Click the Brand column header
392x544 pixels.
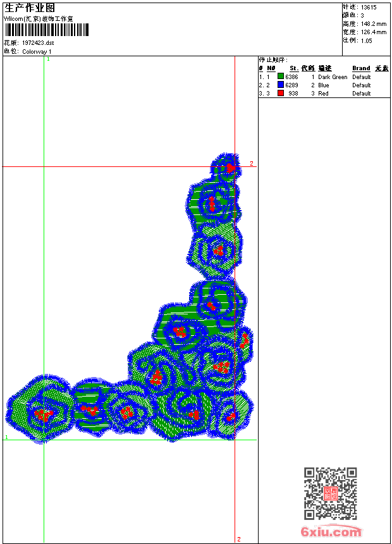click(x=361, y=68)
